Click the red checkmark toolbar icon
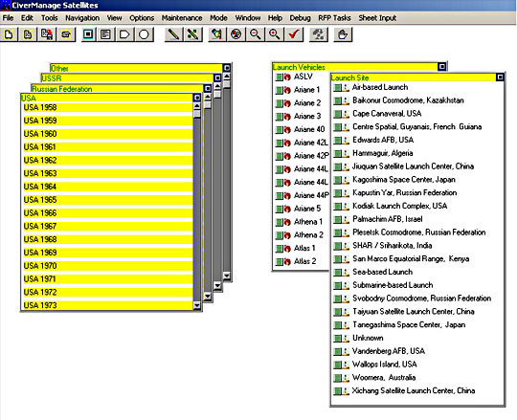The height and width of the screenshot is (420, 517). pos(294,34)
